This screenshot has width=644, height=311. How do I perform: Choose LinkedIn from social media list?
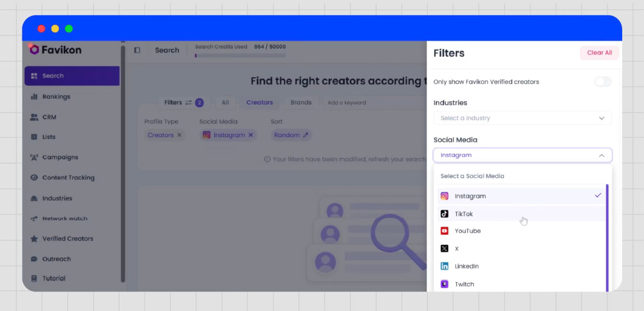coord(521,266)
